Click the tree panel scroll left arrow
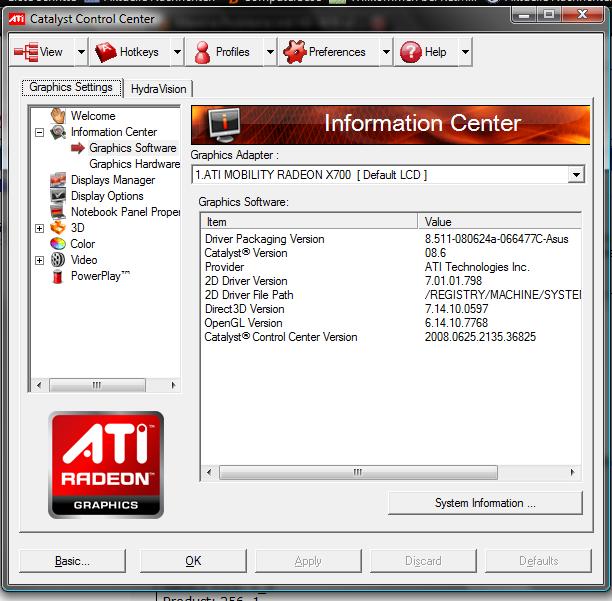Image resolution: width=612 pixels, height=601 pixels. pyautogui.click(x=39, y=385)
